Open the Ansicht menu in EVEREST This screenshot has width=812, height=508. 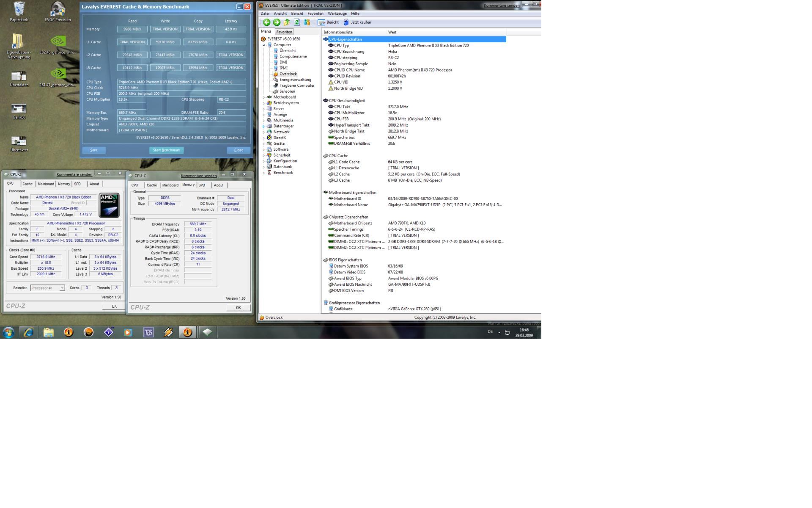click(x=280, y=14)
